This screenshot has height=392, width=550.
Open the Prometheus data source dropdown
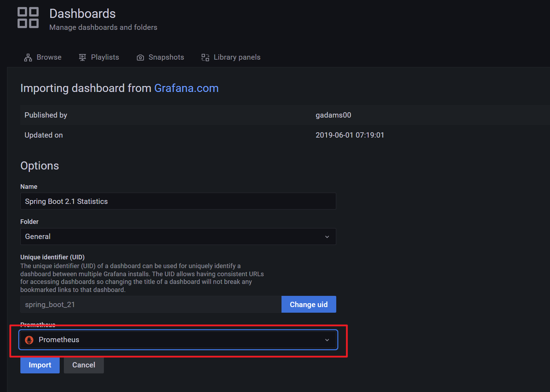[178, 340]
